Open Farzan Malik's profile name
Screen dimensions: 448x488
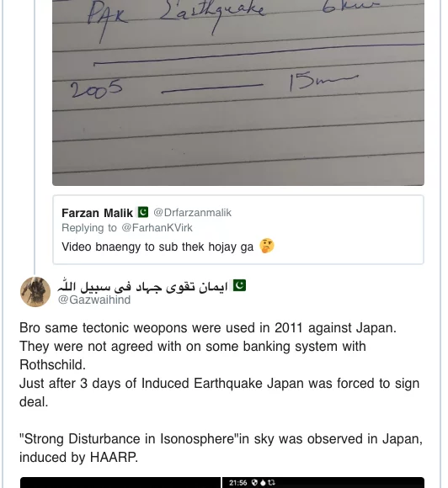click(x=97, y=213)
